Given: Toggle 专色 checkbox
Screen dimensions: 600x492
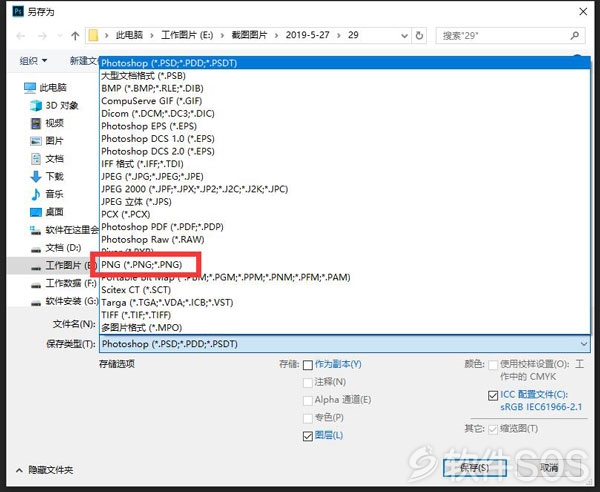Looking at the screenshot, I should click(308, 418).
